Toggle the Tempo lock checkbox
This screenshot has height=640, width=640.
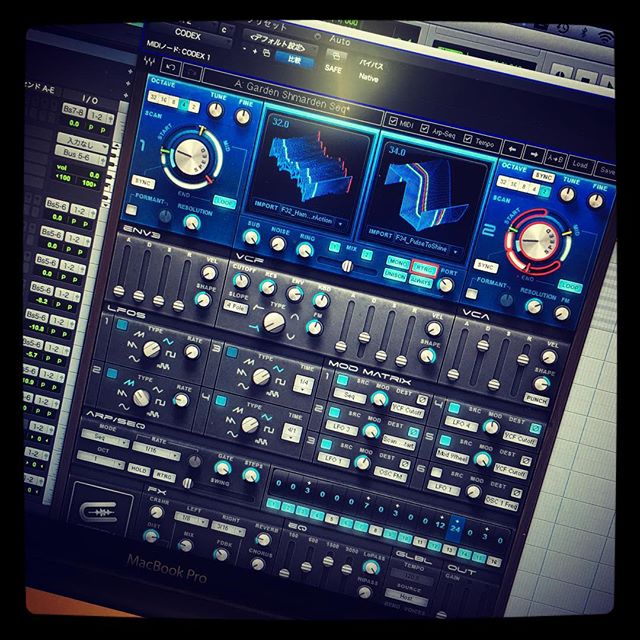(x=468, y=139)
